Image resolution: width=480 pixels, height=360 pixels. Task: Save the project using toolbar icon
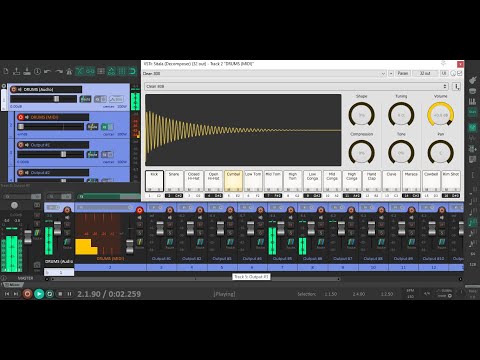click(27, 71)
